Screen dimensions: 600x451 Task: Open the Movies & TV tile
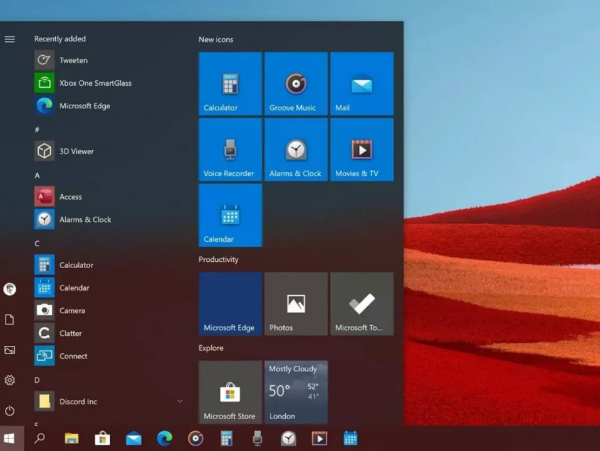click(362, 150)
